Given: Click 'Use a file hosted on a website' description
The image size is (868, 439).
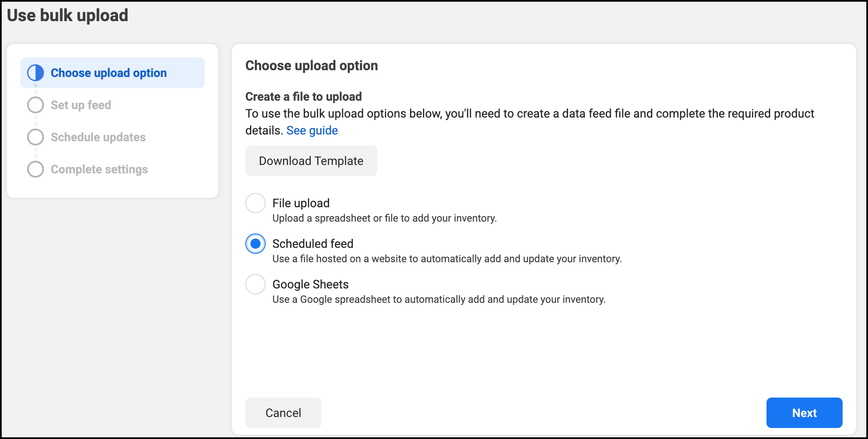Looking at the screenshot, I should point(447,259).
